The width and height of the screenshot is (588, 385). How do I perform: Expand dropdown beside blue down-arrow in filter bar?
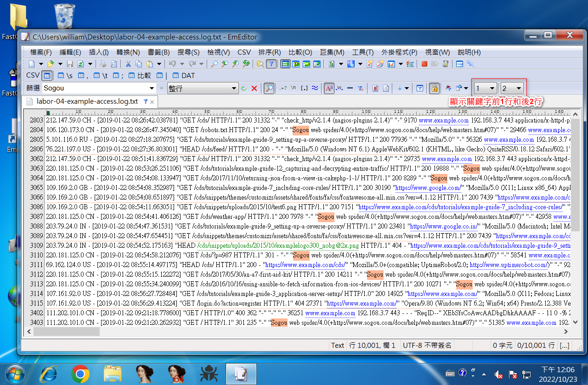[x=407, y=88]
